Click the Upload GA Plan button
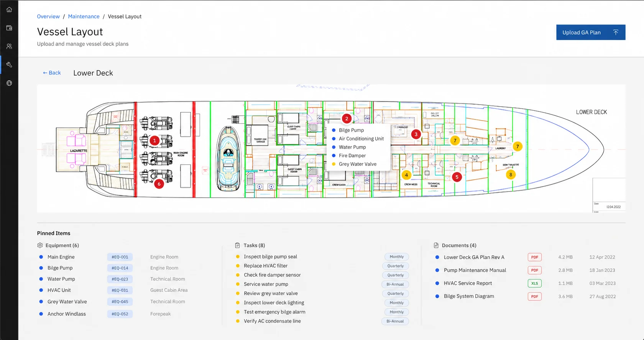The width and height of the screenshot is (644, 340). 591,33
